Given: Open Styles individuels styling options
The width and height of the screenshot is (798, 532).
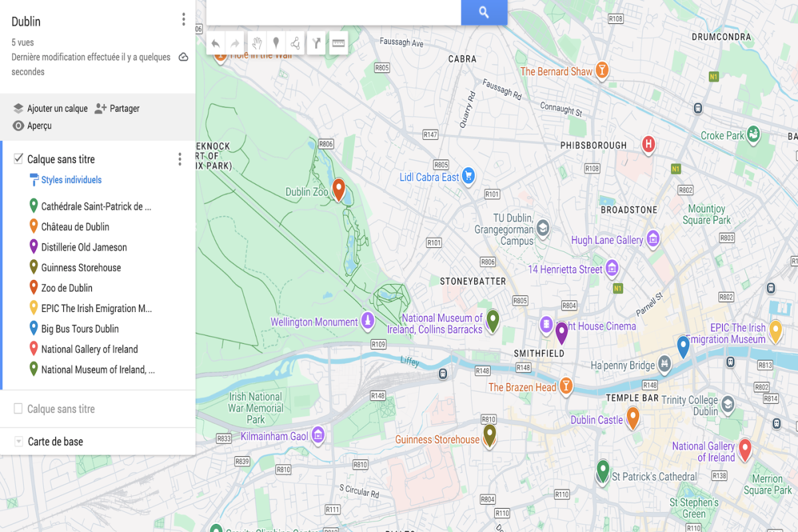Looking at the screenshot, I should point(66,180).
